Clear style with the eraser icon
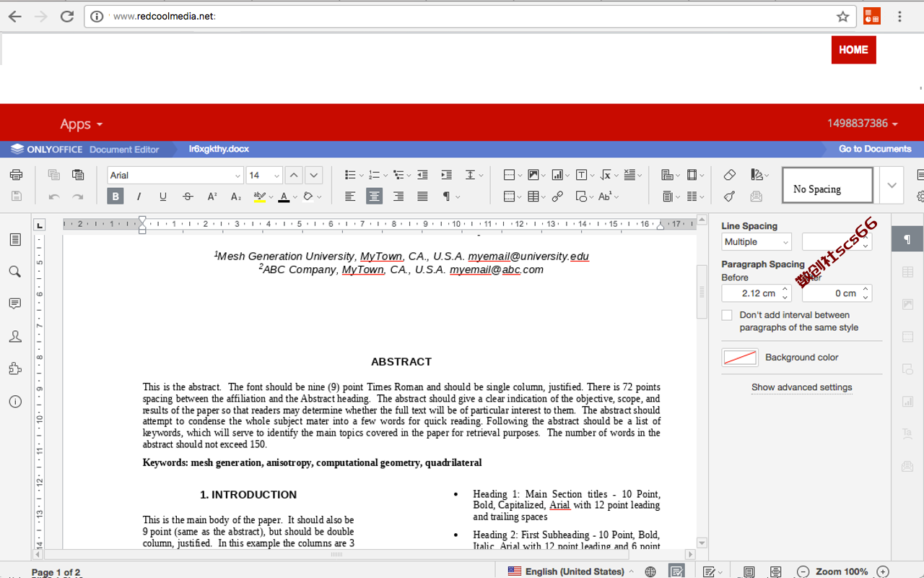 tap(730, 175)
